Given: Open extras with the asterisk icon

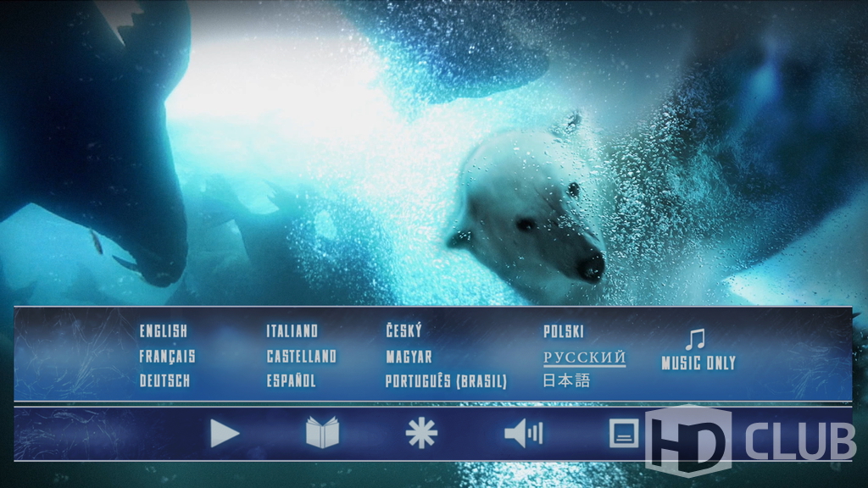Looking at the screenshot, I should click(421, 433).
